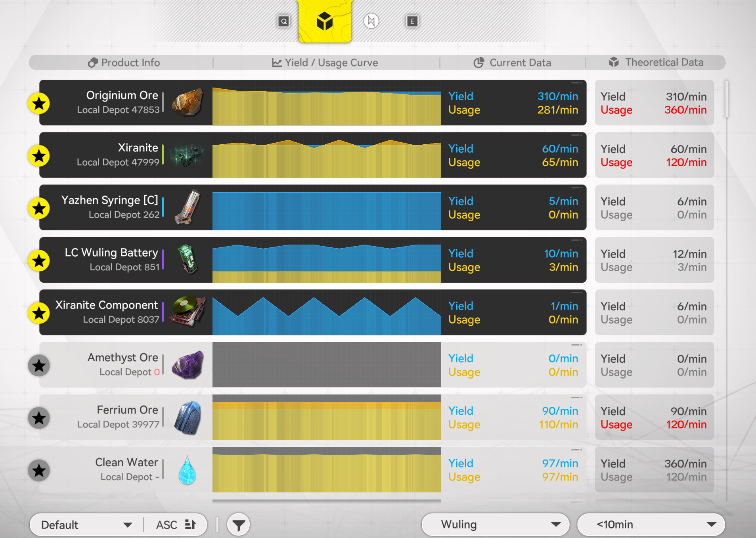Toggle ASC sort order

pyautogui.click(x=176, y=525)
